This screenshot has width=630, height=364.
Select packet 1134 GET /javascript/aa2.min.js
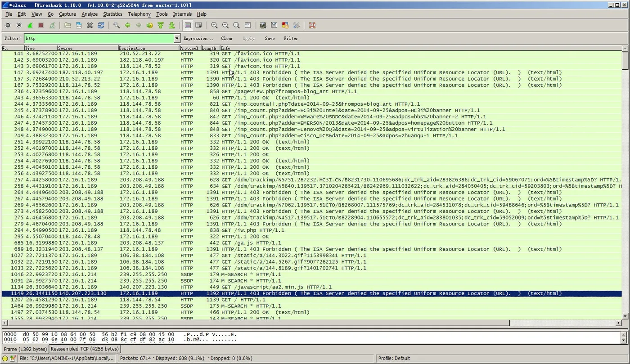[x=311, y=287]
